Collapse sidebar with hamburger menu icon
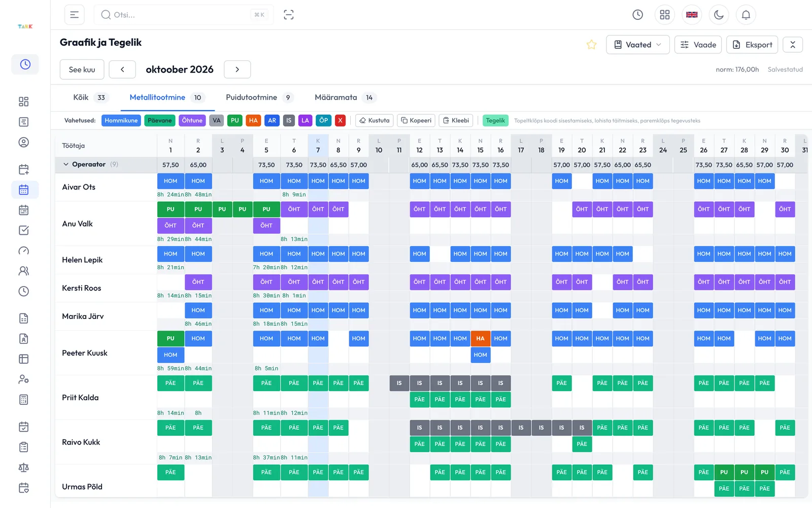 point(74,15)
